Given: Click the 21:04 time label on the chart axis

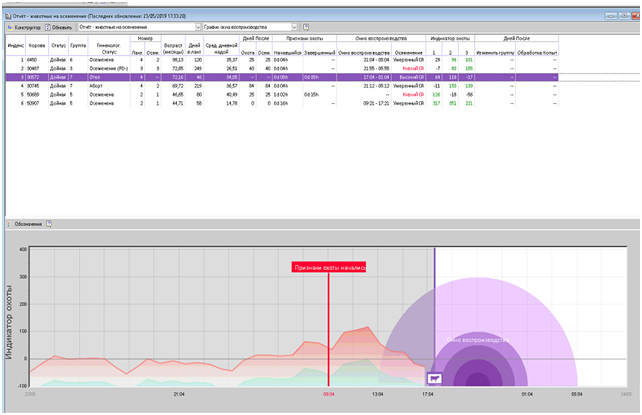Looking at the screenshot, I should pyautogui.click(x=179, y=394).
